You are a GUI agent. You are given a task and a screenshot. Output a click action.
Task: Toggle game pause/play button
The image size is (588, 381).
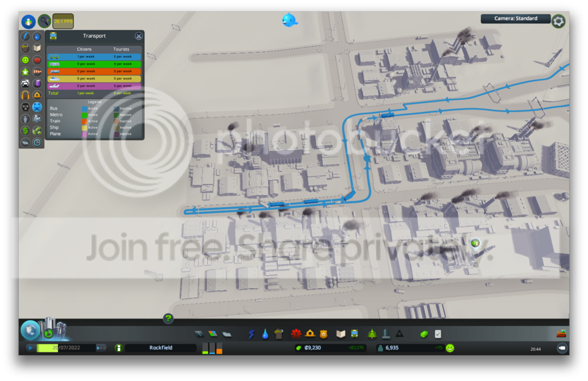click(30, 348)
